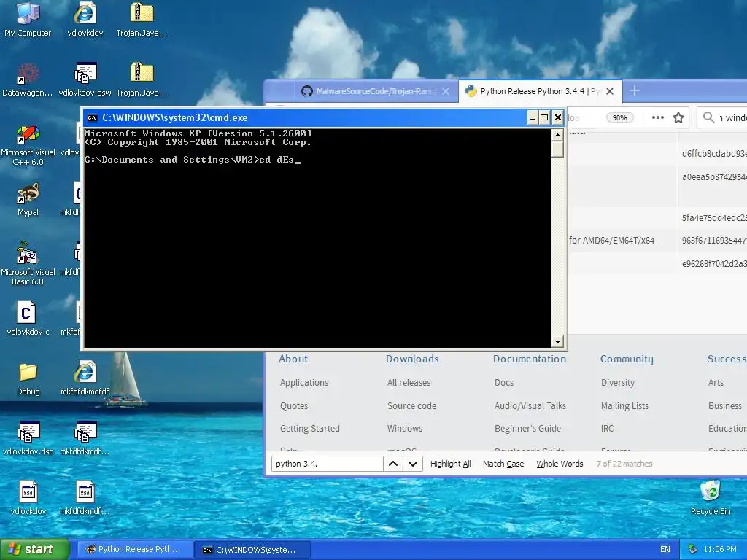
Task: Open the Windows downloads link
Action: (x=404, y=429)
